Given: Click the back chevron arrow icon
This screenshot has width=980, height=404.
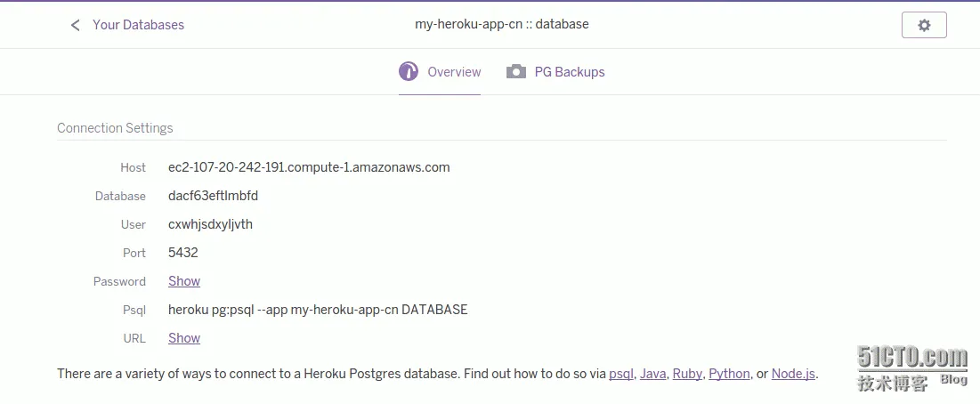Looking at the screenshot, I should click(75, 25).
